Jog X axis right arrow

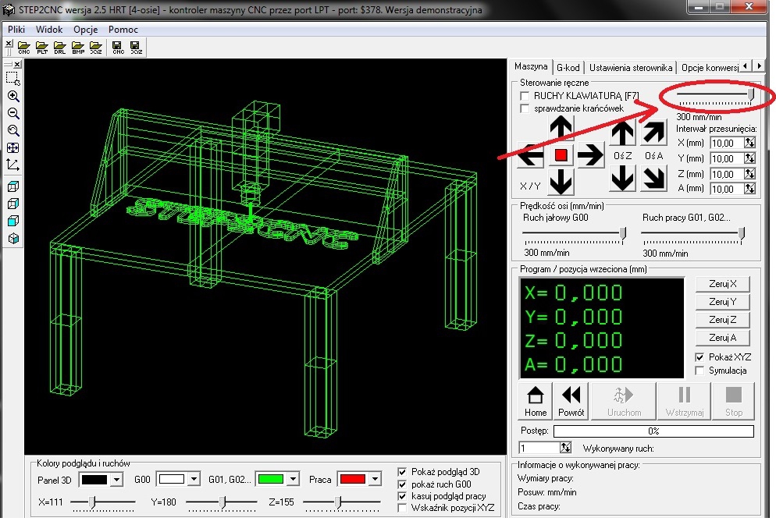click(x=590, y=155)
